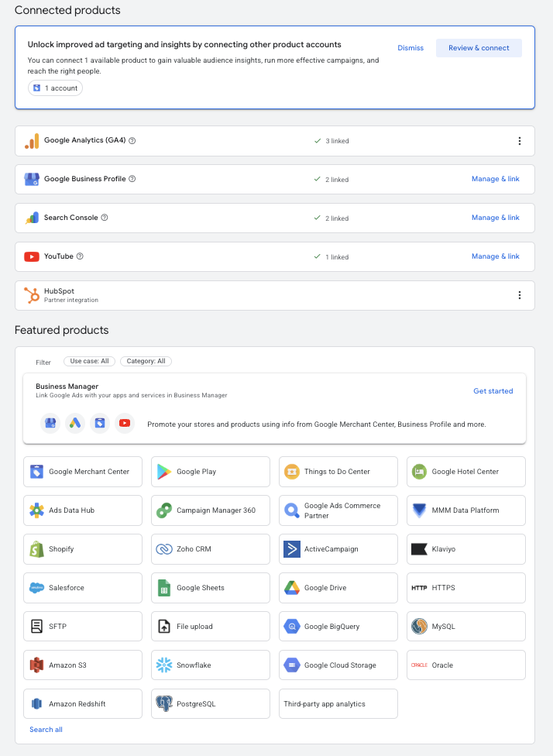The height and width of the screenshot is (756, 553).
Task: Open the Use case: All filter
Action: pyautogui.click(x=89, y=361)
